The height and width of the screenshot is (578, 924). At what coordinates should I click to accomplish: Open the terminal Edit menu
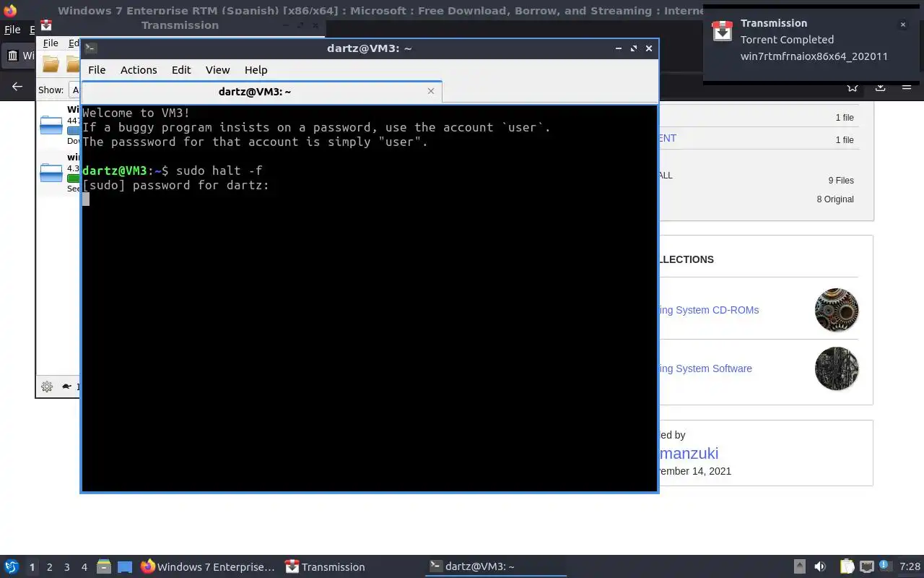[181, 70]
